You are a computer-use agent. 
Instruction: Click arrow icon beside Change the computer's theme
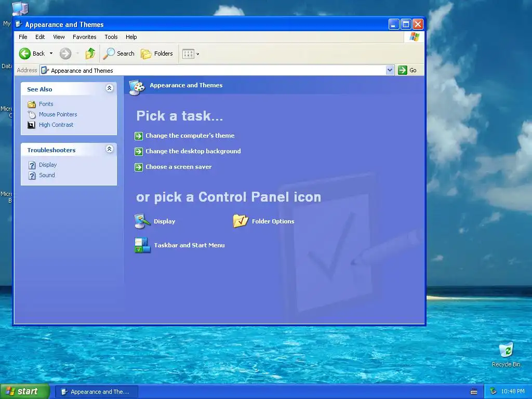click(x=138, y=136)
